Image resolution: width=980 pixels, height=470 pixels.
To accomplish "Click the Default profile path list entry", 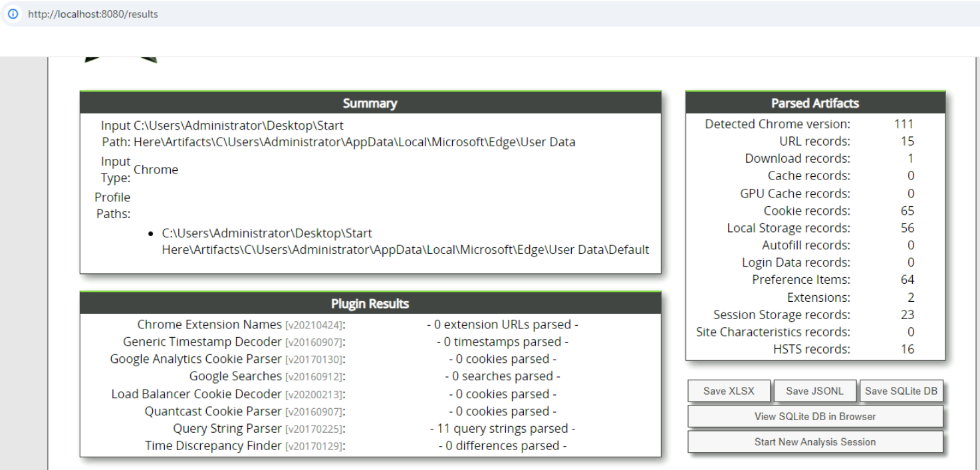I will (405, 242).
